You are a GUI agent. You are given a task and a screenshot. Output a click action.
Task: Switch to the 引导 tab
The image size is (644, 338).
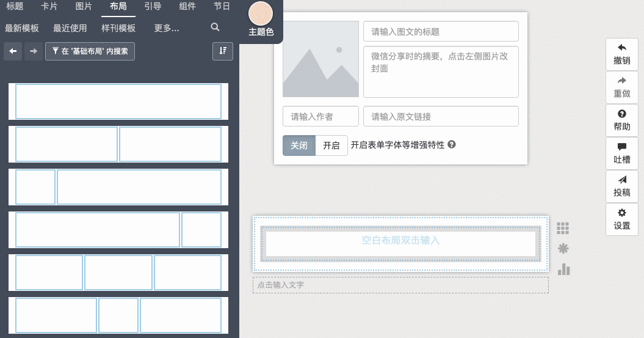coord(153,7)
